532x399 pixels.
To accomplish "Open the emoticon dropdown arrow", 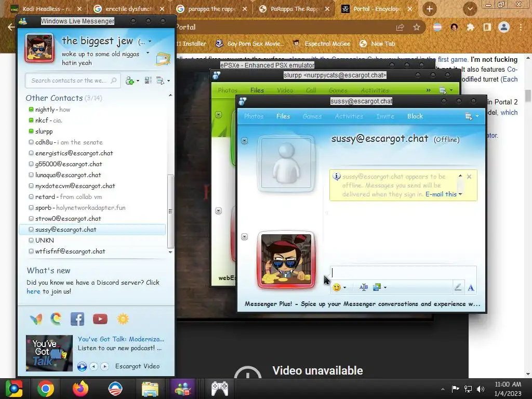I will click(345, 288).
